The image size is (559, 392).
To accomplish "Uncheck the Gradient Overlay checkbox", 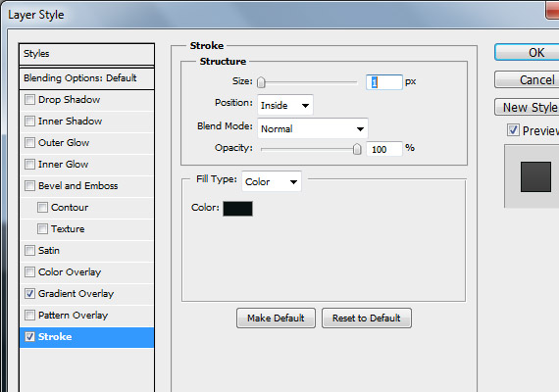I will pos(30,294).
